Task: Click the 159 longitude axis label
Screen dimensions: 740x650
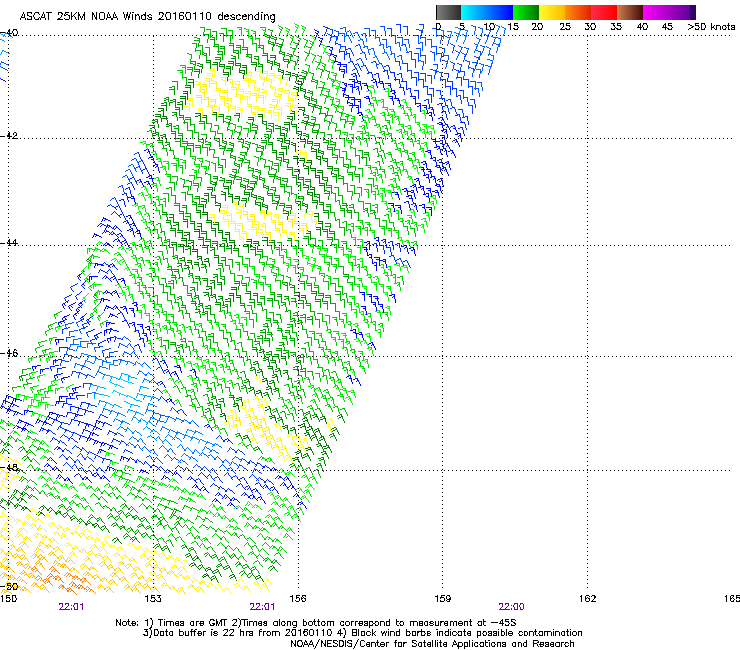Action: [443, 599]
